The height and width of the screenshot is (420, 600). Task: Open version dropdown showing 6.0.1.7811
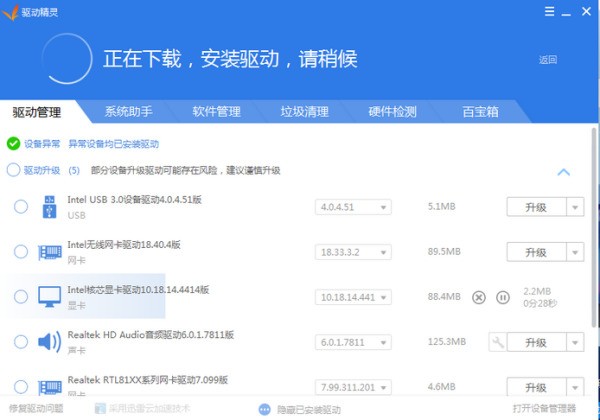[x=353, y=342]
